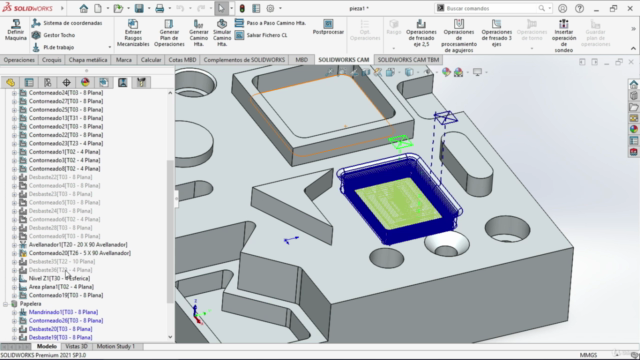Image resolution: width=640 pixels, height=360 pixels.
Task: Open the Gestor Tocho tool
Action: point(54,35)
